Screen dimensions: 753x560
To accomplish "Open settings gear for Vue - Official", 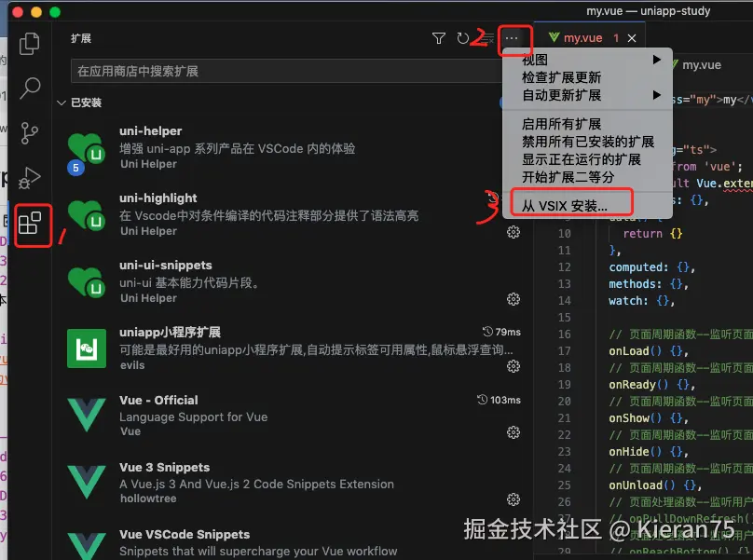I will coord(513,432).
